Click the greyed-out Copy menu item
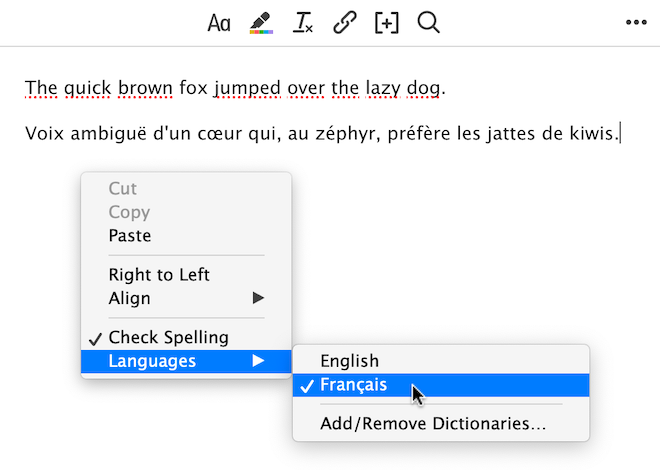This screenshot has width=660, height=470. (129, 212)
